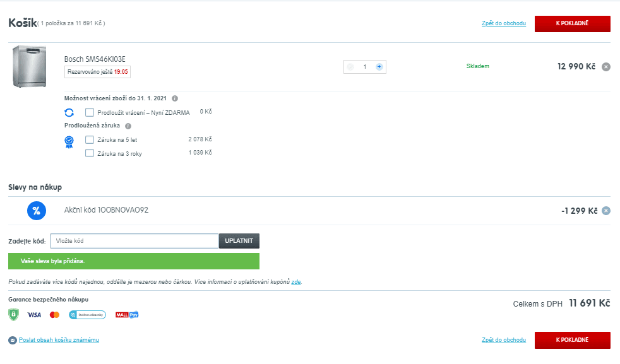Click the Ověřeno zákazníky badge
The width and height of the screenshot is (620, 364).
87,315
